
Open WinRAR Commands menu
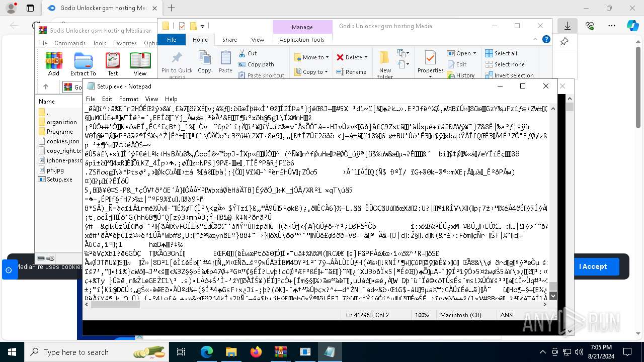point(70,43)
